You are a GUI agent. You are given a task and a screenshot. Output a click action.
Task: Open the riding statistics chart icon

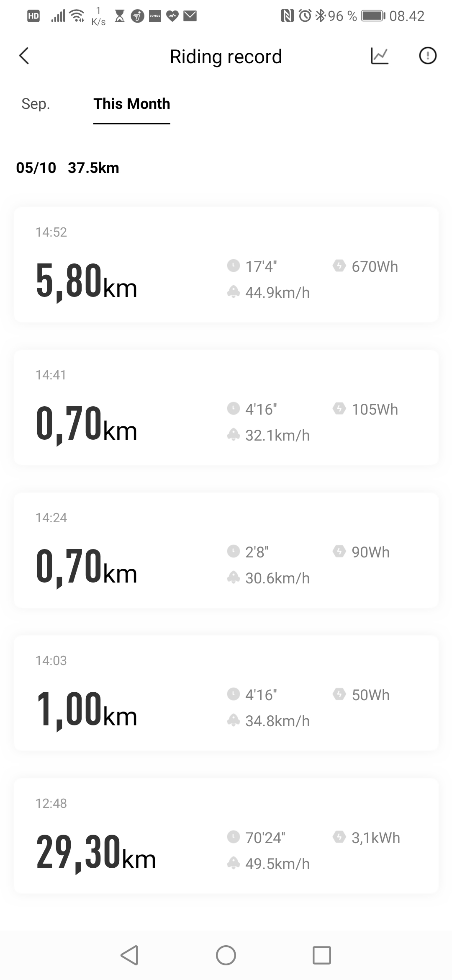(x=380, y=56)
